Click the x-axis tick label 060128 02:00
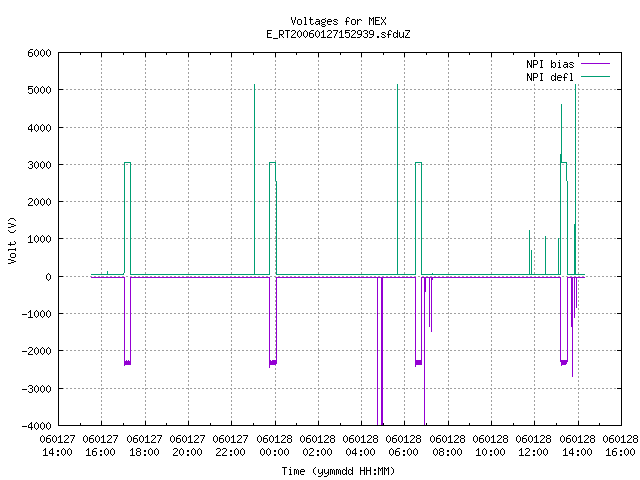Screen dimensions: 640x480 pos(318,446)
